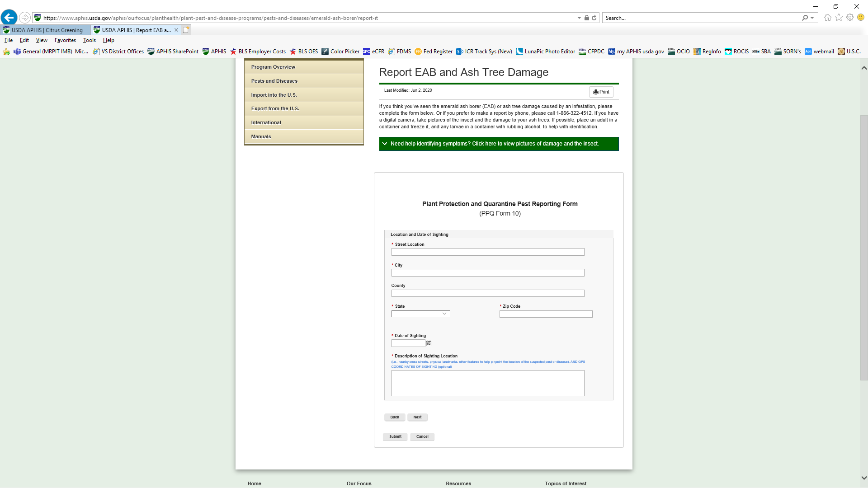Open the Favorites menu
This screenshot has width=868, height=488.
(65, 40)
